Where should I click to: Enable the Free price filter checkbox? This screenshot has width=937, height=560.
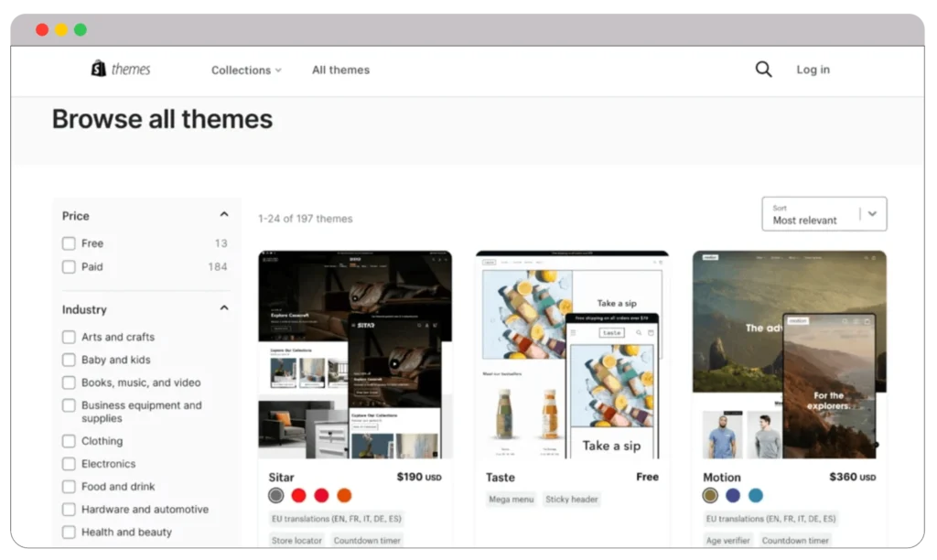[69, 242]
